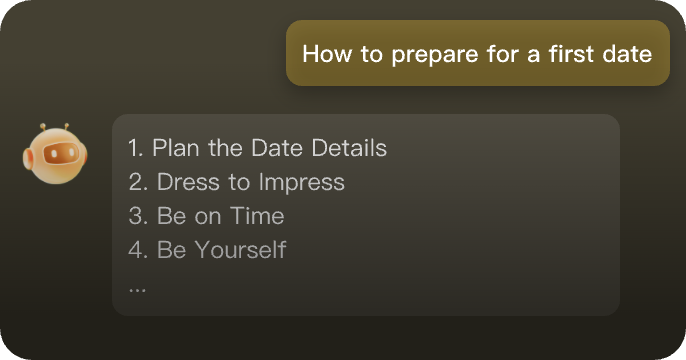686x360 pixels.
Task: Select the user message bubble about first date
Action: point(478,53)
